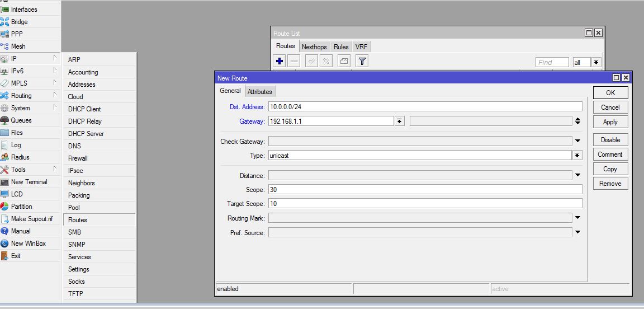This screenshot has width=644, height=309.
Task: Open Firewall in the IP submenu
Action: pos(99,158)
